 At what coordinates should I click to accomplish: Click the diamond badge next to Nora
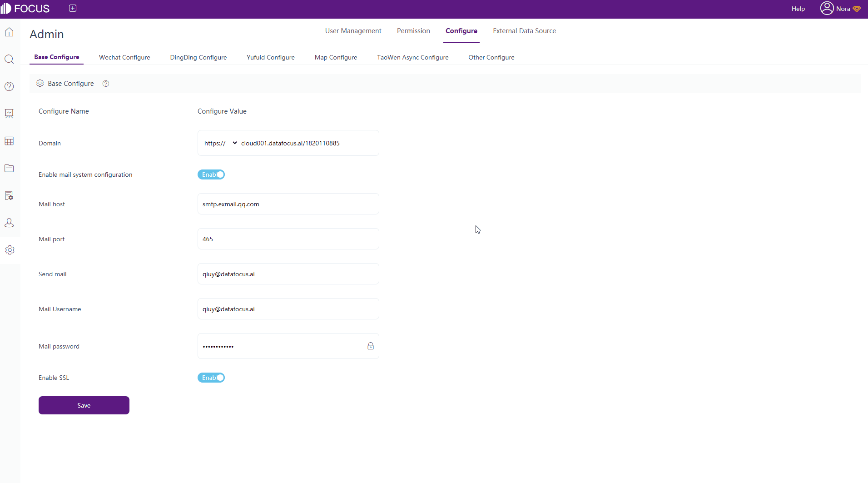(x=857, y=9)
